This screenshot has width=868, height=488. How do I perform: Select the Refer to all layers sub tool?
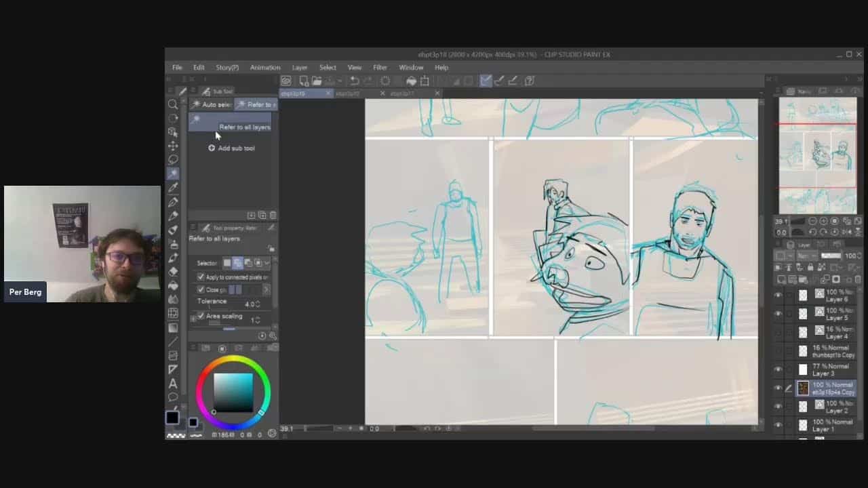(x=231, y=123)
